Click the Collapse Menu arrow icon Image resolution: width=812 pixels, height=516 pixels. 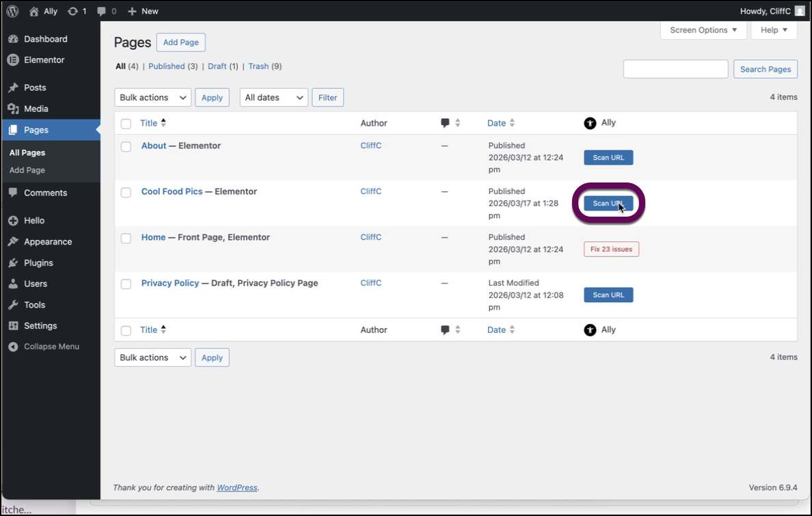coord(13,347)
